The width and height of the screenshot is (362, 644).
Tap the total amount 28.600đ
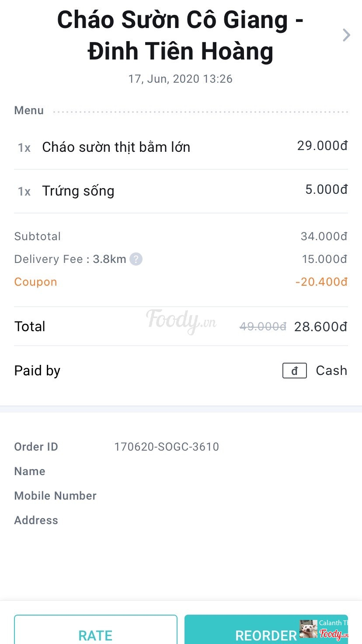click(x=320, y=326)
